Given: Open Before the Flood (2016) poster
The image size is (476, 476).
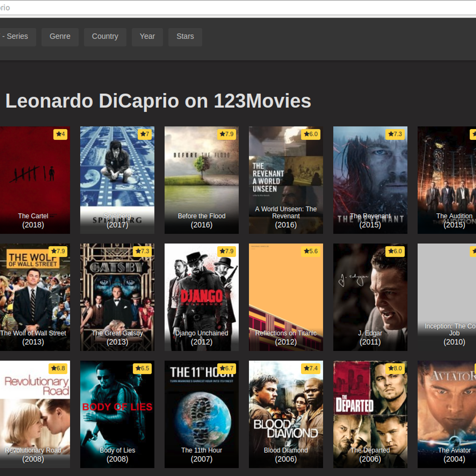Looking at the screenshot, I should point(201,180).
